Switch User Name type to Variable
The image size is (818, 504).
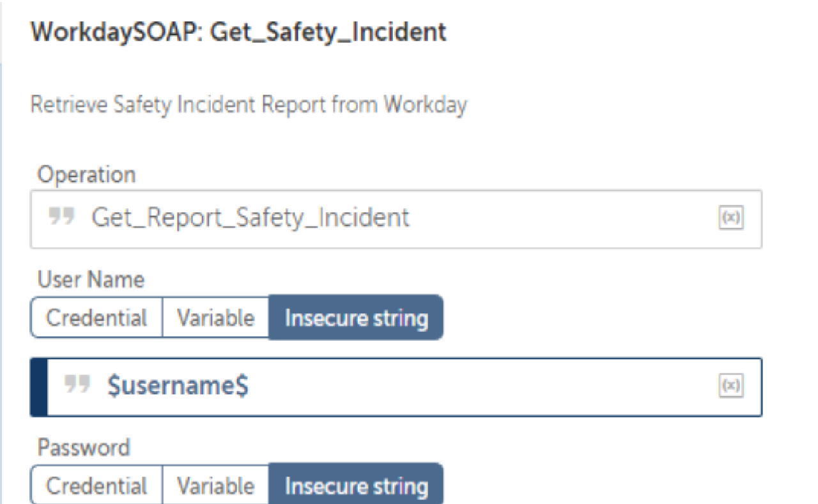215,317
